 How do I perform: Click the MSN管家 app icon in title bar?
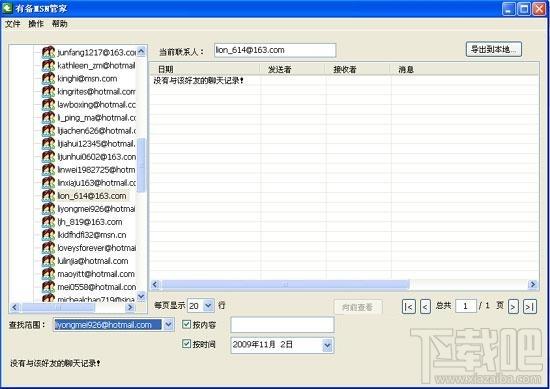click(x=7, y=8)
